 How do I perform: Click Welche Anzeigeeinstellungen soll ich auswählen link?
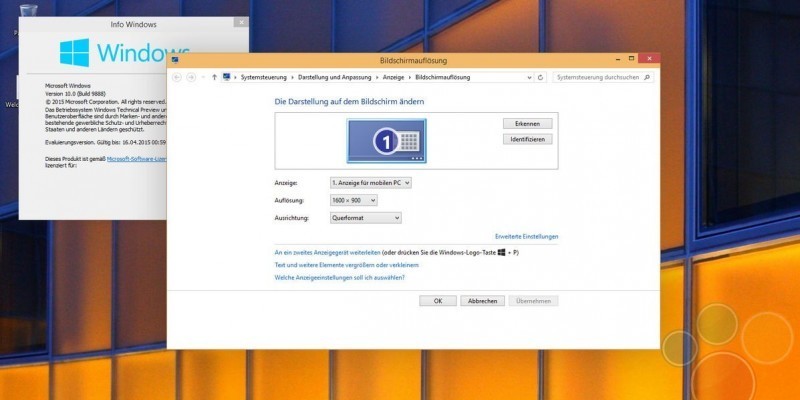[340, 278]
